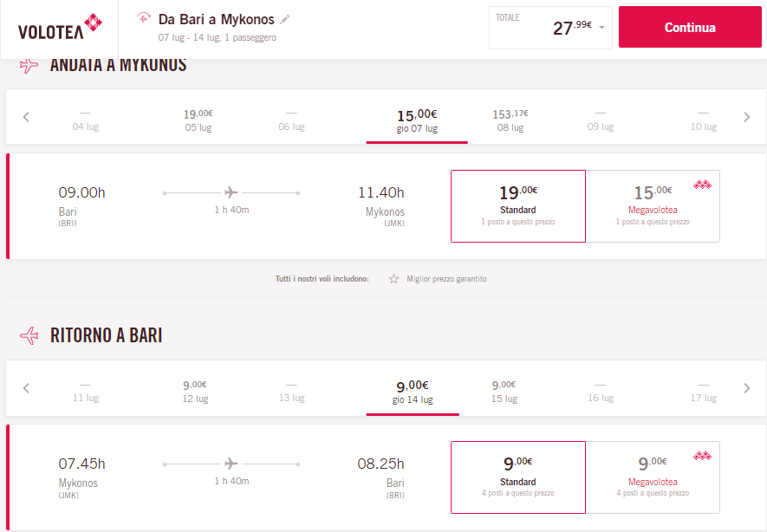
Task: Click the outbound plane icon near Andata heading
Action: coord(29,66)
